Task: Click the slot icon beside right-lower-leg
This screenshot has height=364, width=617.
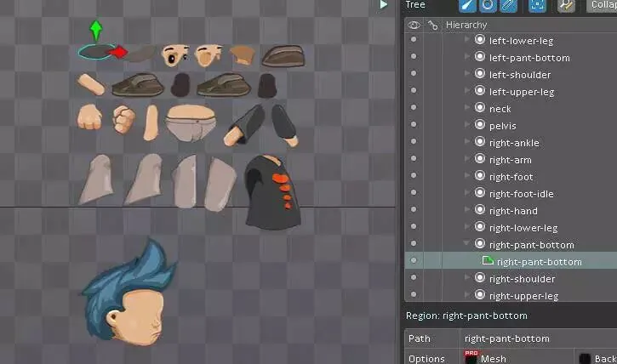Action: 480,227
